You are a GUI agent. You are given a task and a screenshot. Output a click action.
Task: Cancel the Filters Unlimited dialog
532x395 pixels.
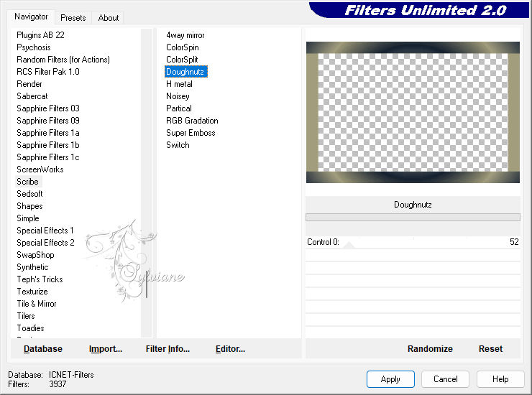(445, 378)
